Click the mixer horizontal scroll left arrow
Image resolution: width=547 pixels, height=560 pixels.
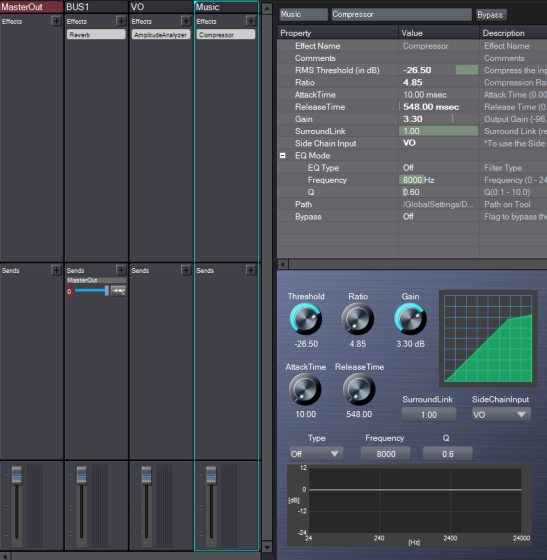click(x=5, y=556)
